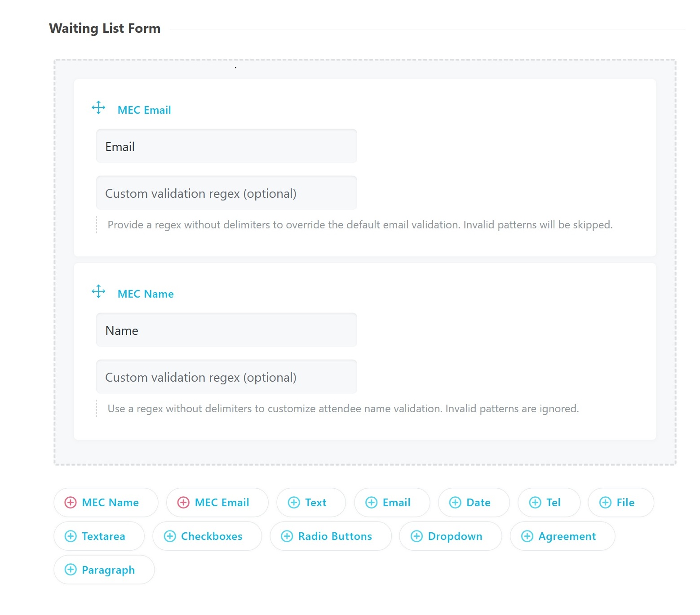The height and width of the screenshot is (615, 700).
Task: Click the move handle beside MEC Email
Action: [98, 107]
